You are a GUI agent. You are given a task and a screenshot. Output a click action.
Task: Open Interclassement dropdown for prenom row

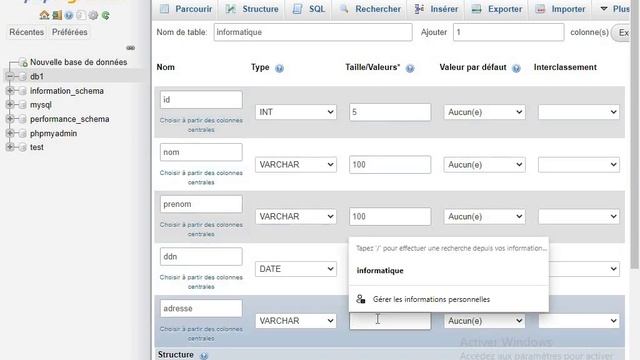(579, 216)
